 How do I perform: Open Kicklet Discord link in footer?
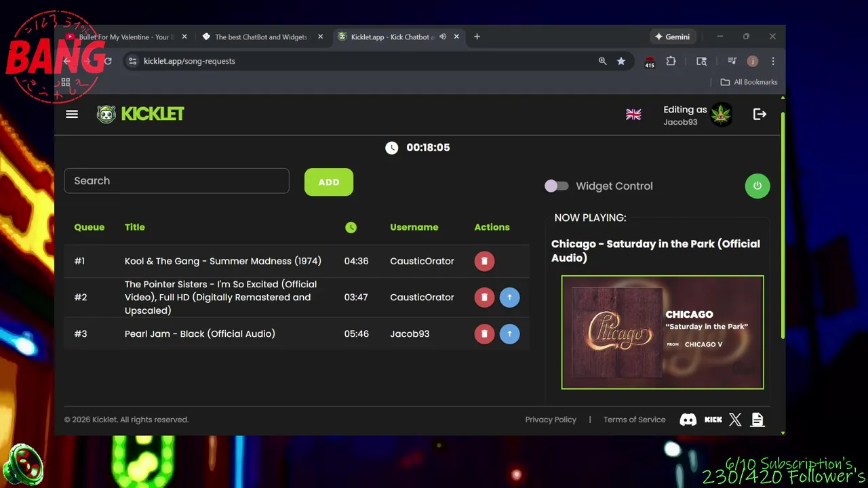pyautogui.click(x=688, y=420)
